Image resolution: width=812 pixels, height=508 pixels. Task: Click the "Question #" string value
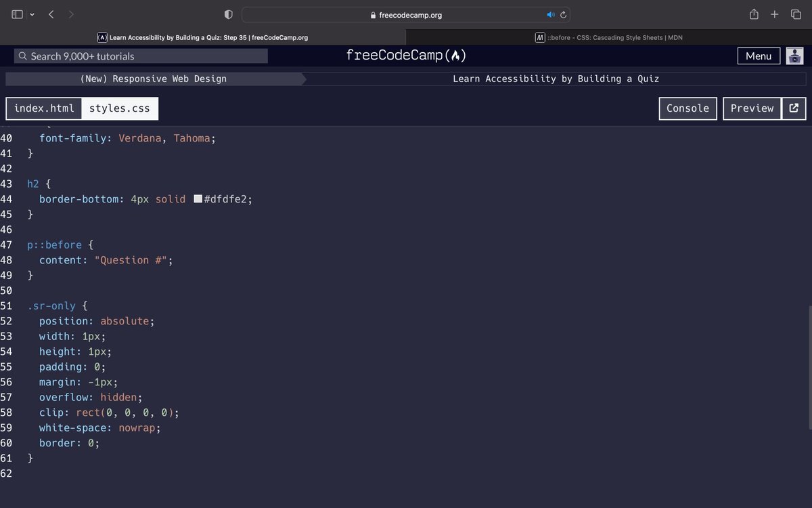click(131, 260)
